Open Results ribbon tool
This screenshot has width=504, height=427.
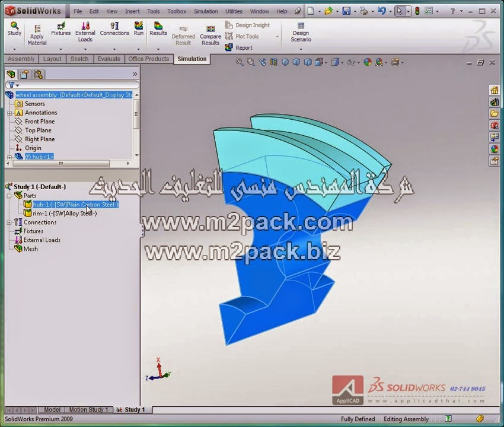[158, 29]
